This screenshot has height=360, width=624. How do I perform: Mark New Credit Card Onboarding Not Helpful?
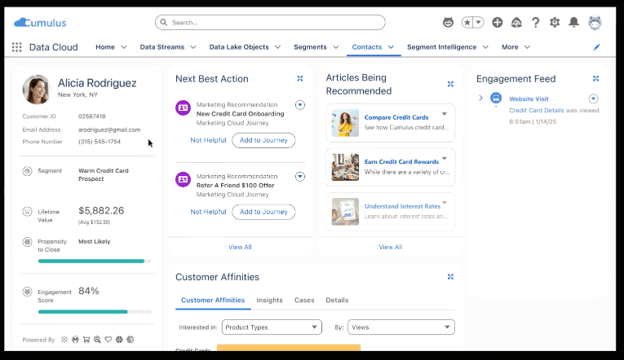tap(208, 140)
